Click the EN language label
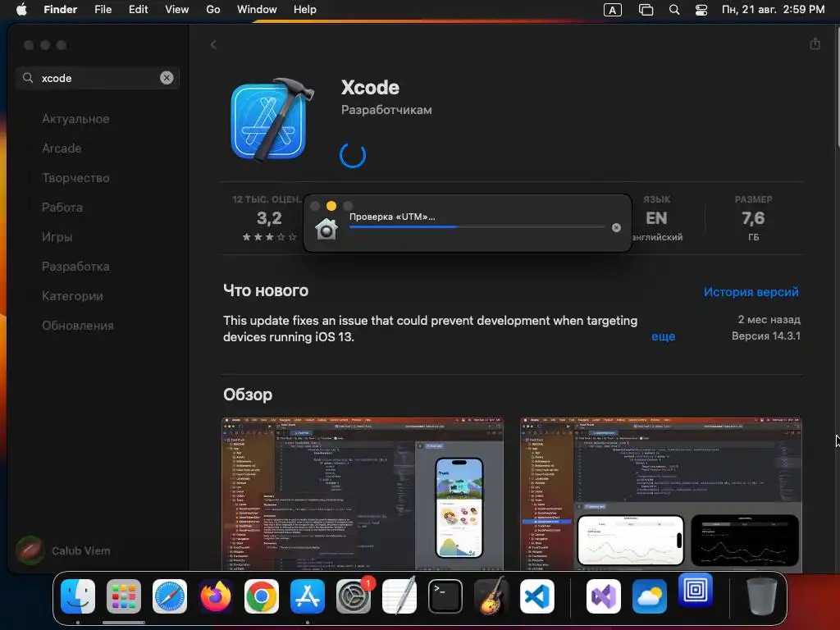The width and height of the screenshot is (840, 630). [x=656, y=218]
